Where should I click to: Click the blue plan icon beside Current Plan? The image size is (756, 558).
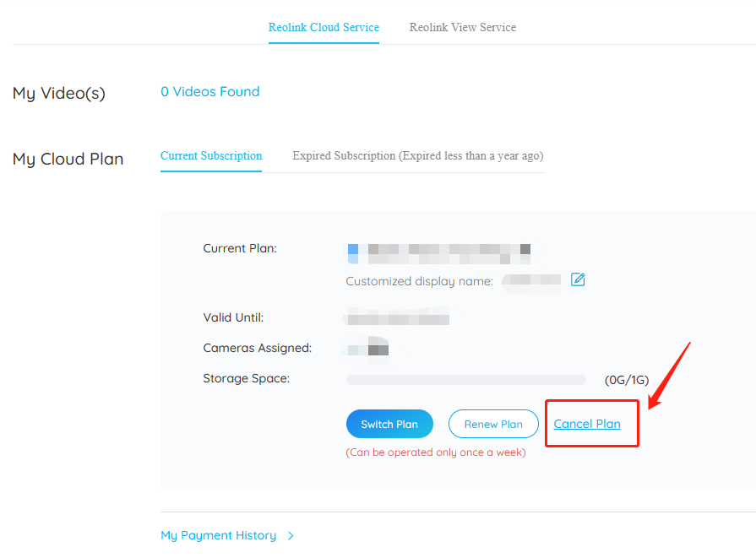[x=353, y=253]
